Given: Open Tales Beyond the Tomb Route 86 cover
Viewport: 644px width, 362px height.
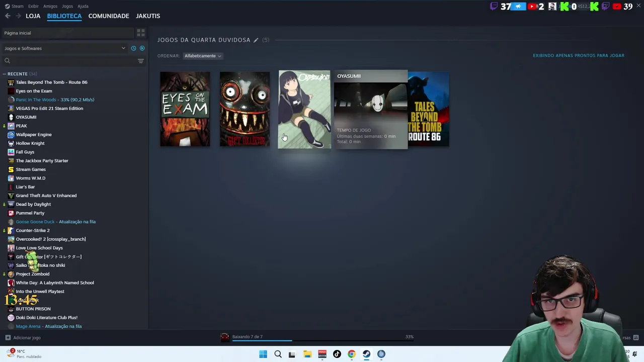Looking at the screenshot, I should [428, 109].
